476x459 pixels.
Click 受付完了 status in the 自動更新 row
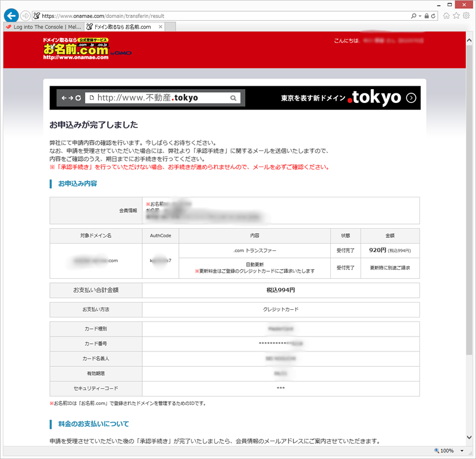coord(346,268)
